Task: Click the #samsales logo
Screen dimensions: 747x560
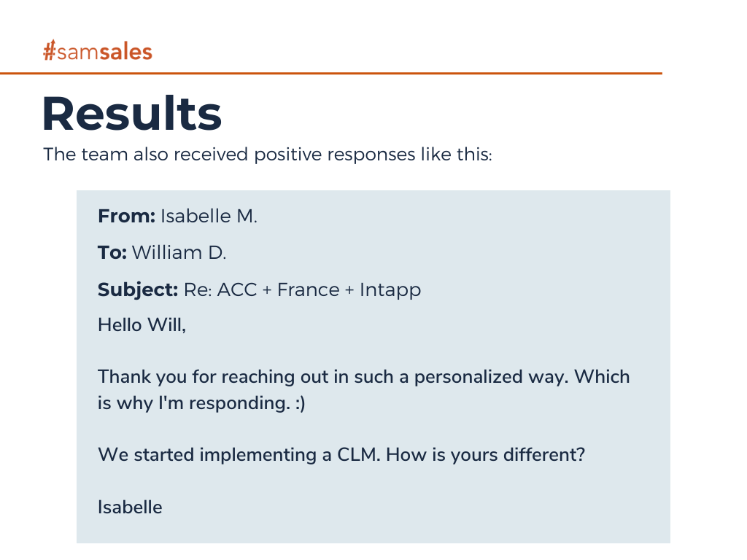Action: [x=98, y=52]
